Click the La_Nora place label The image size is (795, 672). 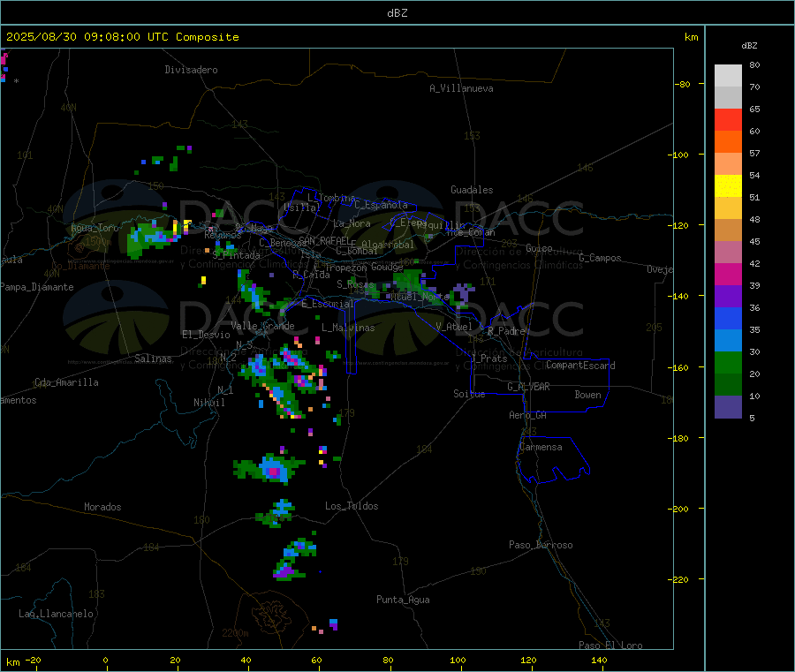pos(352,223)
